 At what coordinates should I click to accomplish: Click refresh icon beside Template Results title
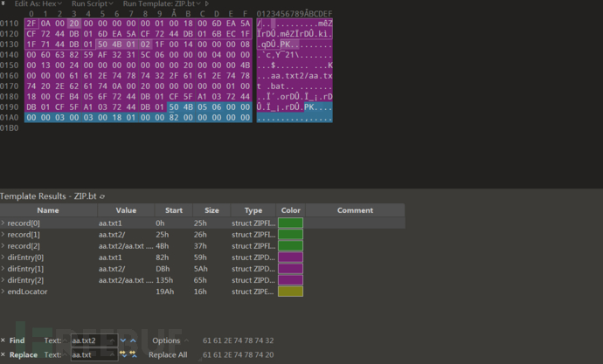click(102, 196)
